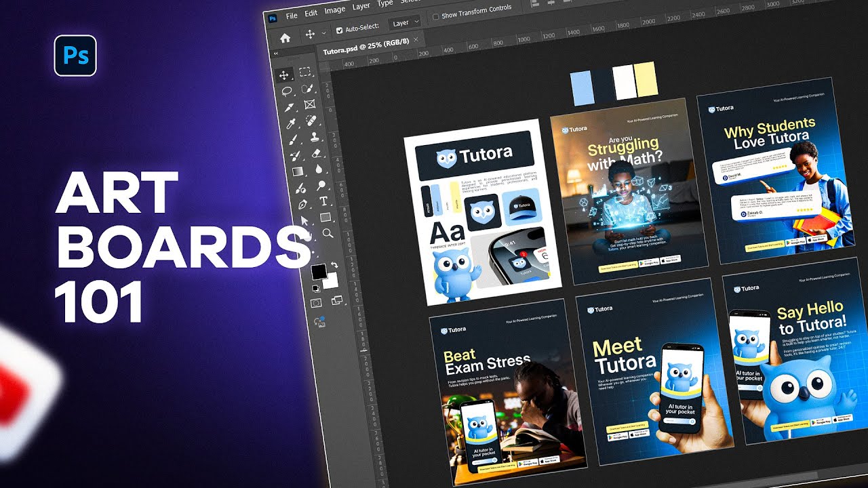Select the Beat Exam Stress artboard
Viewport: 868px width, 488px height.
pos(508,391)
